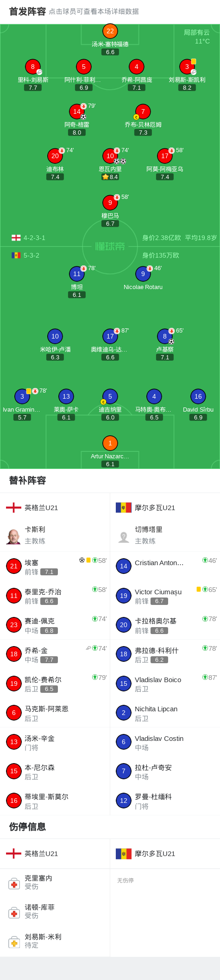Tap number 3 刘易斯-斯凯利 player circle
The width and height of the screenshot is (220, 980).
pyautogui.click(x=187, y=67)
